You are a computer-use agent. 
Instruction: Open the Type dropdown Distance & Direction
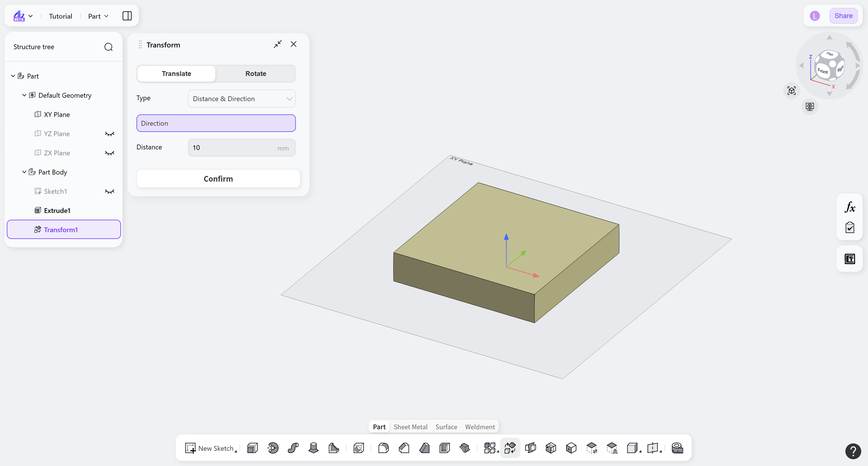(x=242, y=99)
